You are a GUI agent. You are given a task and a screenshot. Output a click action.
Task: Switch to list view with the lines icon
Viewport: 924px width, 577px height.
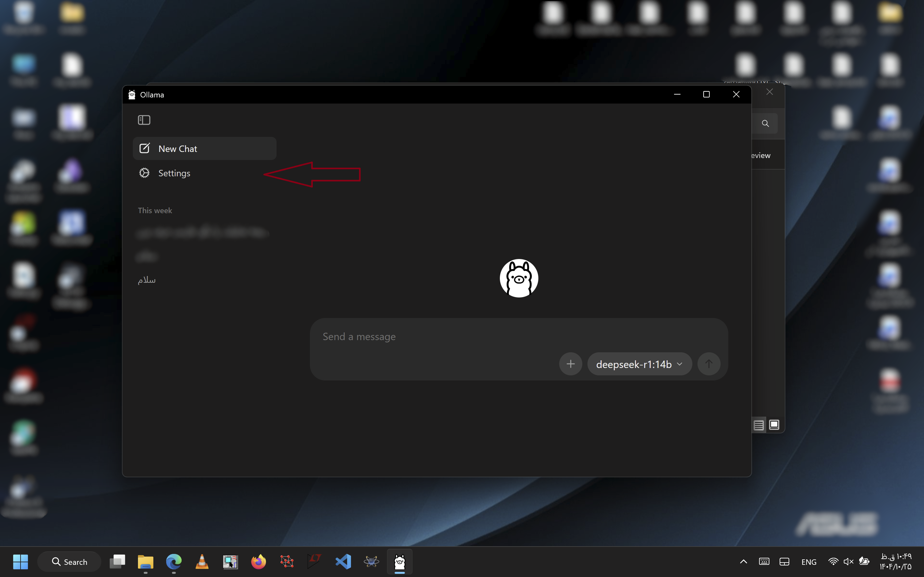tap(759, 424)
